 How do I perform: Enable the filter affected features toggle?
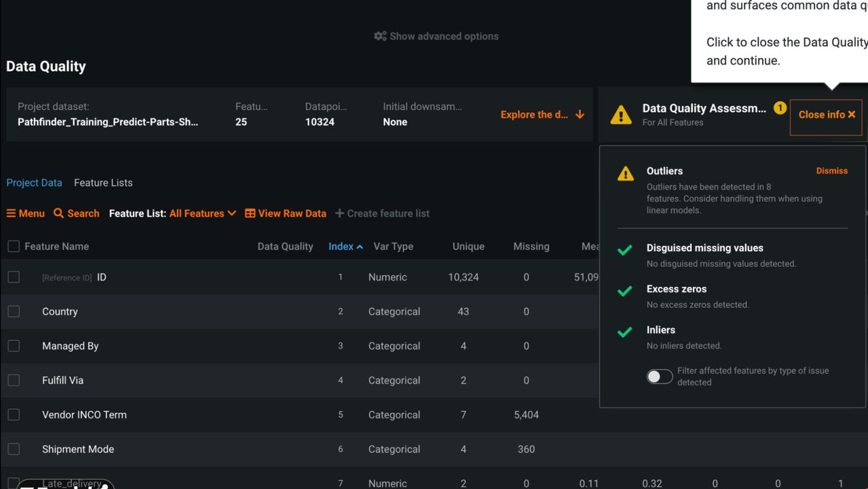(659, 376)
